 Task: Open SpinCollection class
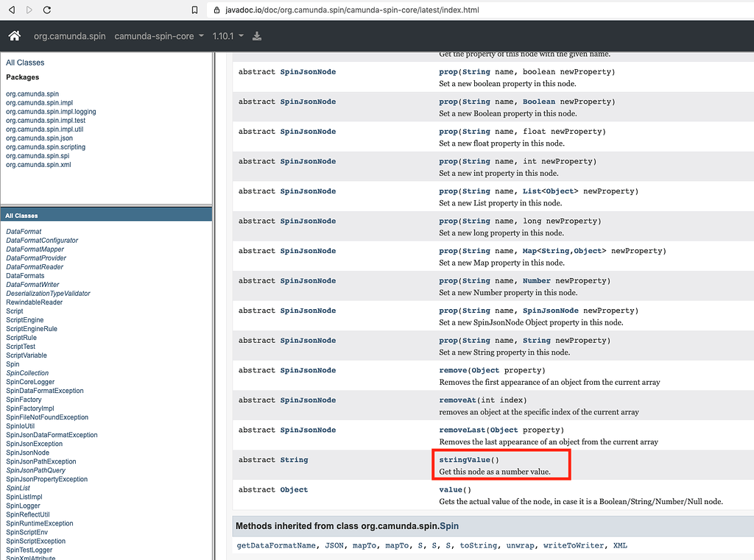[x=27, y=373]
